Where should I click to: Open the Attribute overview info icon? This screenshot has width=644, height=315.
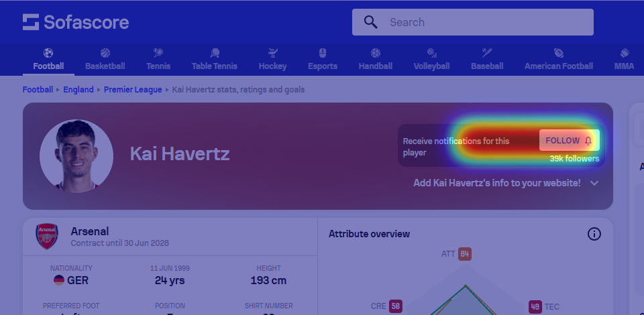tap(594, 234)
